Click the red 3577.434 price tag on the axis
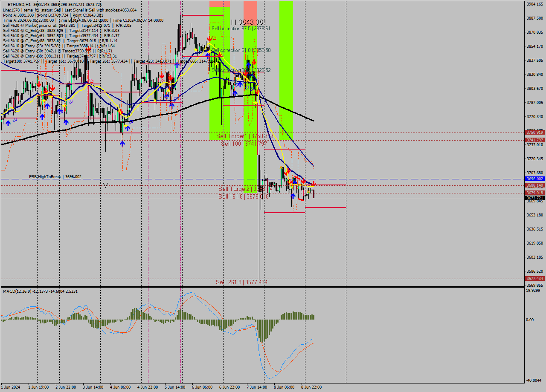Viewport: 546px width, 392px height. [x=534, y=279]
